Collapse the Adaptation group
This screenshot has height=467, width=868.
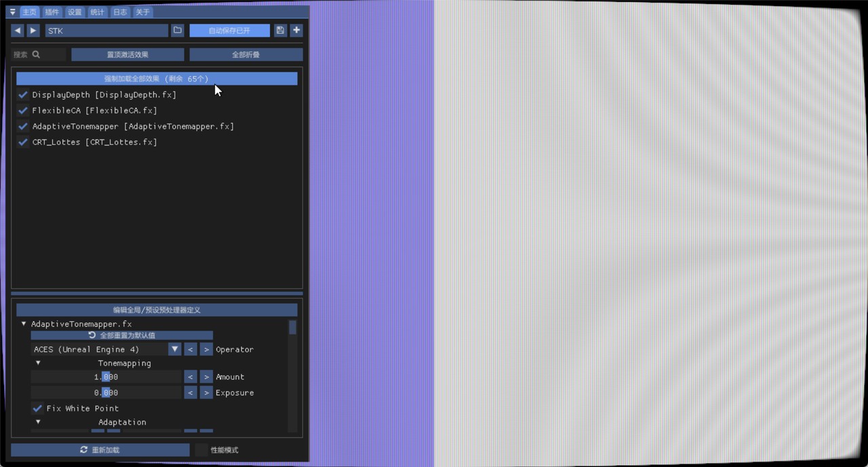pyautogui.click(x=38, y=422)
